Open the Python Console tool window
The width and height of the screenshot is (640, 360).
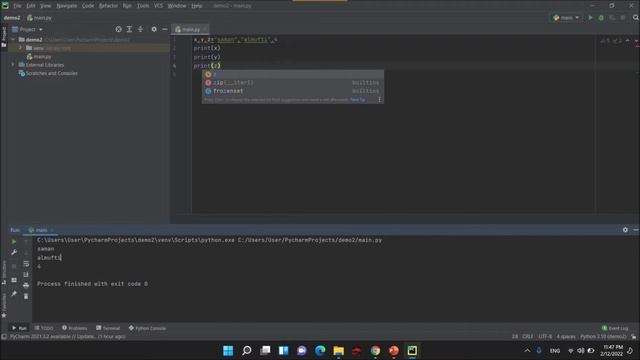coord(147,328)
